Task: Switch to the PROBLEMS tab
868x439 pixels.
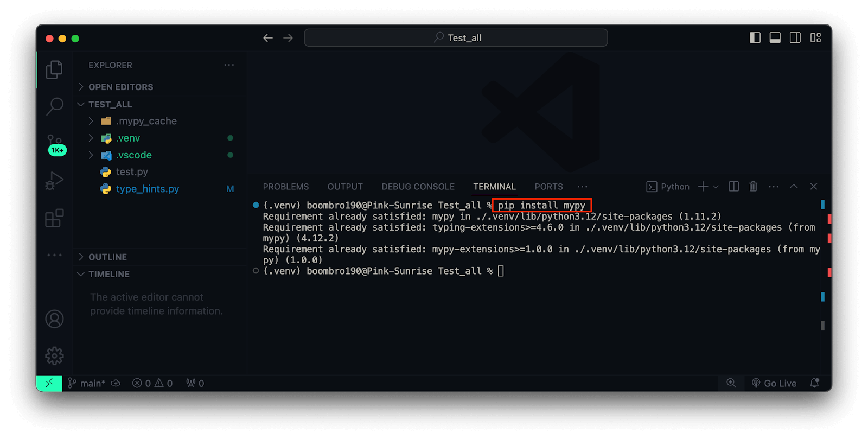Action: (x=286, y=187)
